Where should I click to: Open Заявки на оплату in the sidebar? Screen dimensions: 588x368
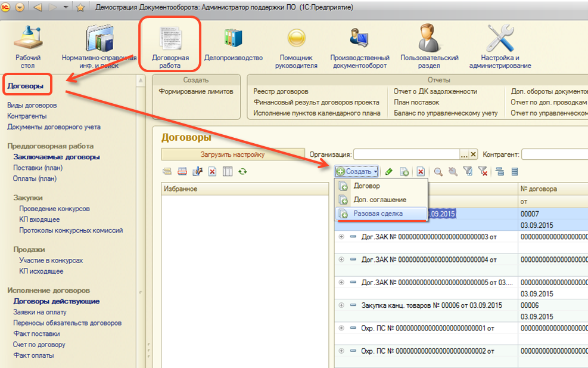coord(40,312)
